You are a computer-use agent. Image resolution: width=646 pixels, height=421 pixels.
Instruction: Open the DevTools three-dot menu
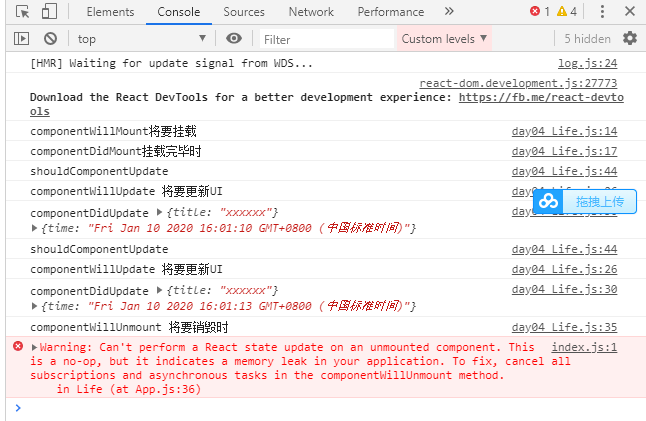click(x=602, y=12)
